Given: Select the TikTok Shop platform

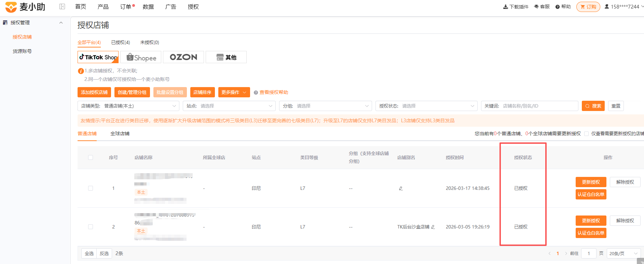Looking at the screenshot, I should click(98, 57).
